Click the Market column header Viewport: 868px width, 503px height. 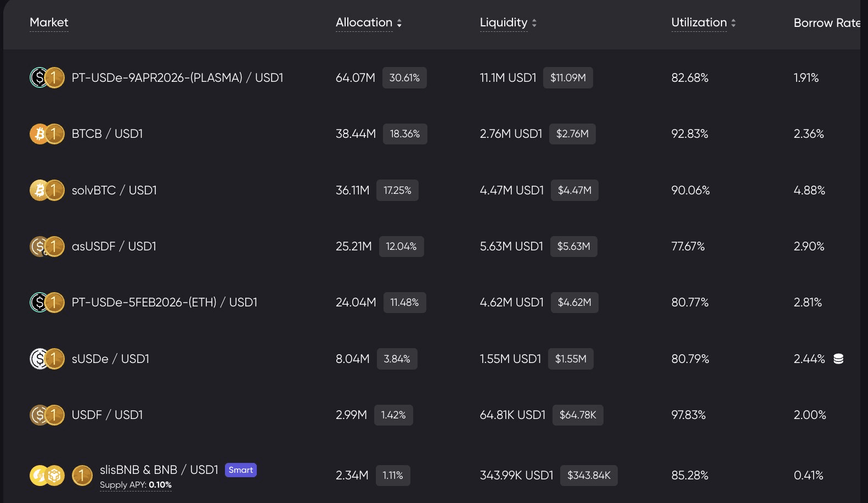click(x=49, y=23)
